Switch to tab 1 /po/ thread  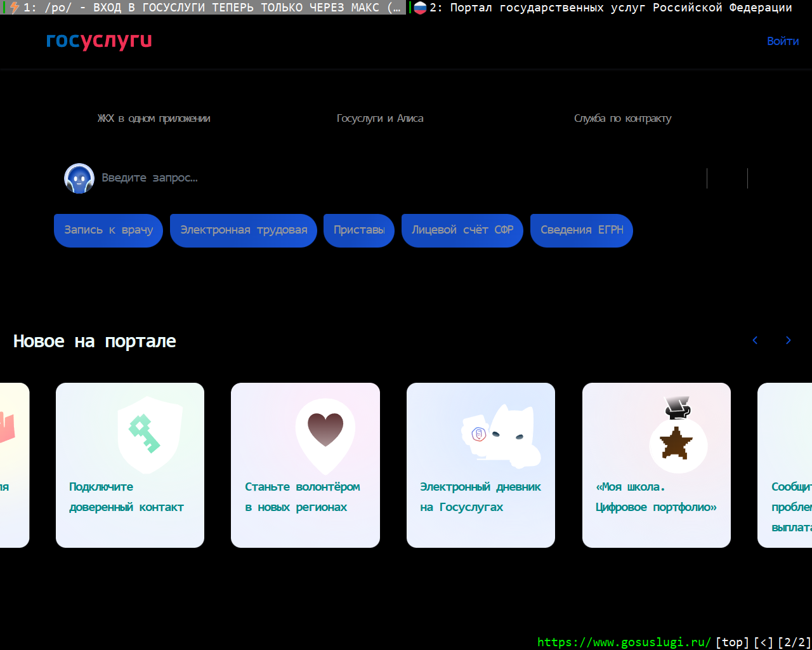click(203, 8)
